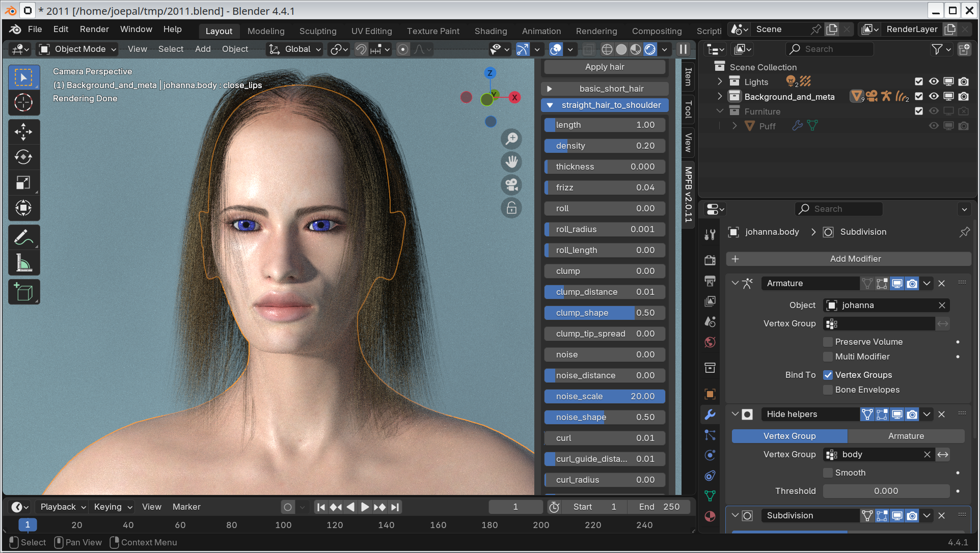Select the Armature mode button in Hide helpers

coord(906,436)
